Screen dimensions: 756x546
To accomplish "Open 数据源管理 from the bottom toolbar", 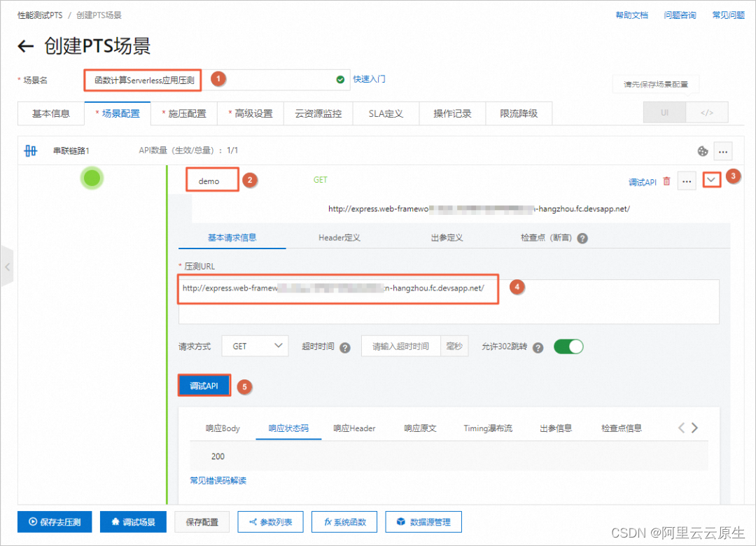I will (x=423, y=521).
